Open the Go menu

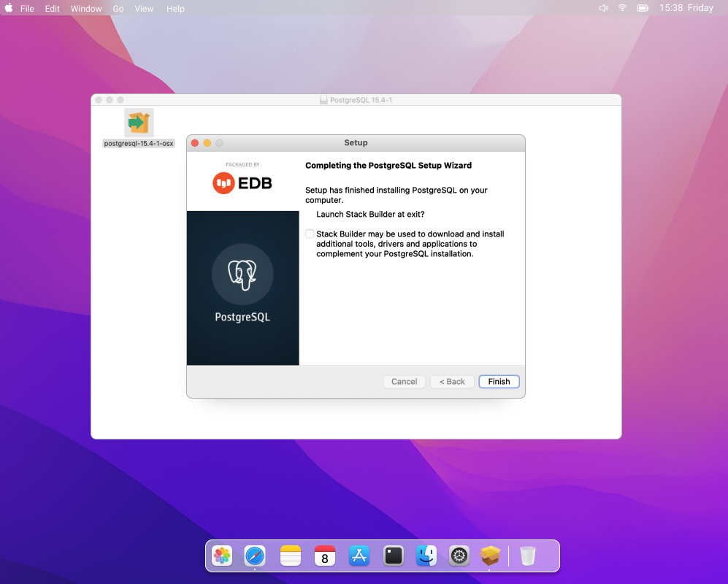point(118,8)
